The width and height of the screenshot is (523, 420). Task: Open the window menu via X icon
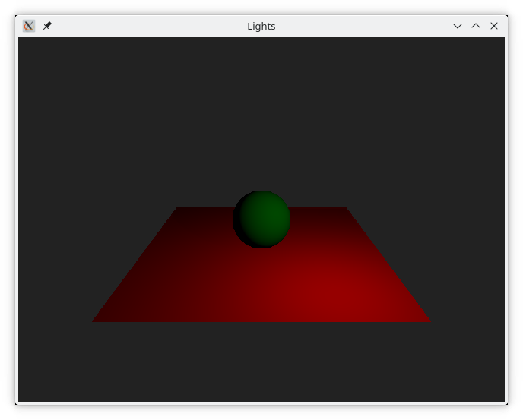tap(28, 26)
